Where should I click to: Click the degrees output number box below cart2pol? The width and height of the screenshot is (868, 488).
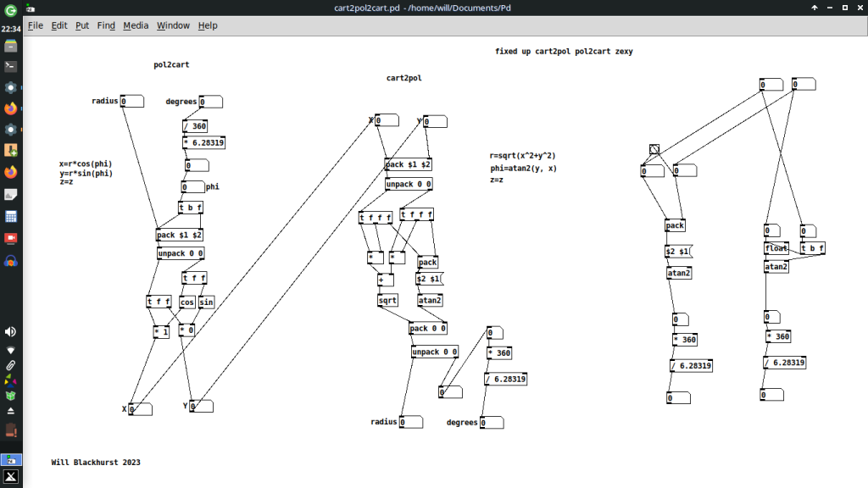click(492, 423)
